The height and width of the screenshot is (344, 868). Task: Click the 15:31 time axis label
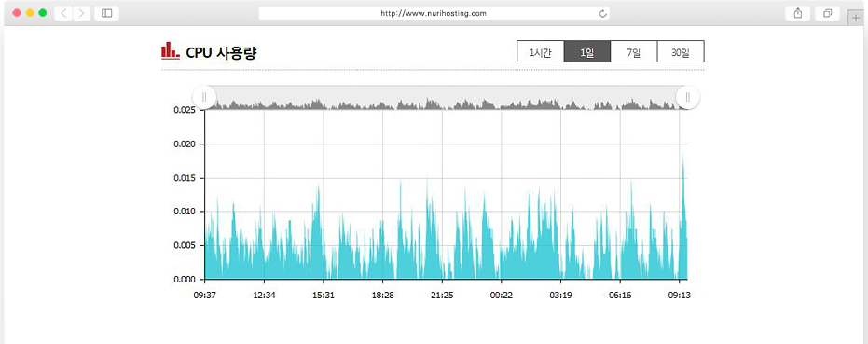pyautogui.click(x=324, y=296)
